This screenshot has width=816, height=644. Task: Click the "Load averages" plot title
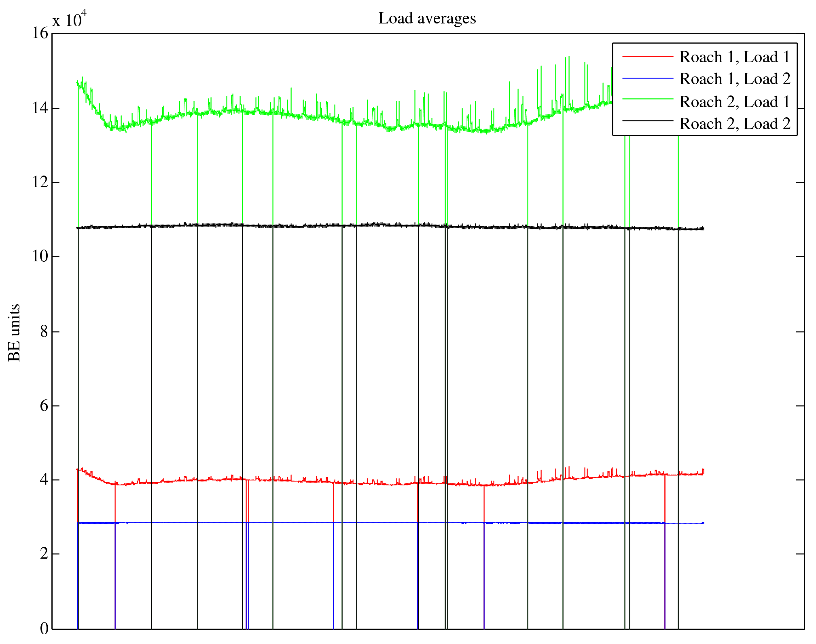(x=427, y=19)
